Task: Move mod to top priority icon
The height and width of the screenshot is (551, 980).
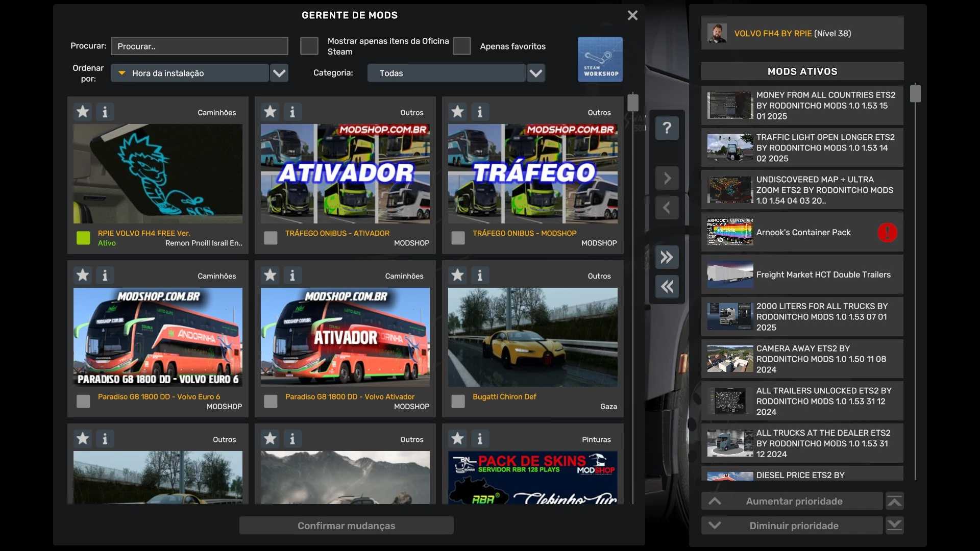Action: click(x=894, y=502)
